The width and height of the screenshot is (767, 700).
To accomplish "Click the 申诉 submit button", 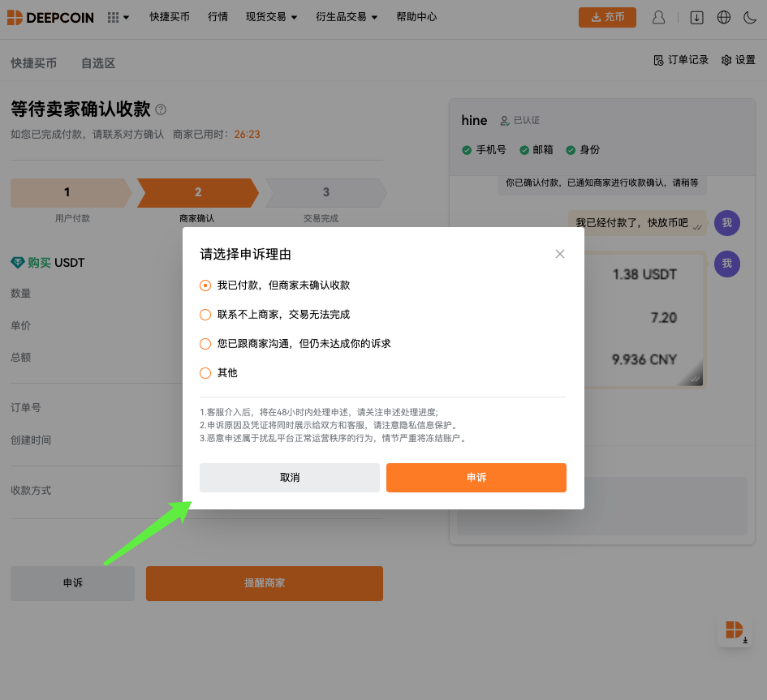I will pyautogui.click(x=476, y=477).
